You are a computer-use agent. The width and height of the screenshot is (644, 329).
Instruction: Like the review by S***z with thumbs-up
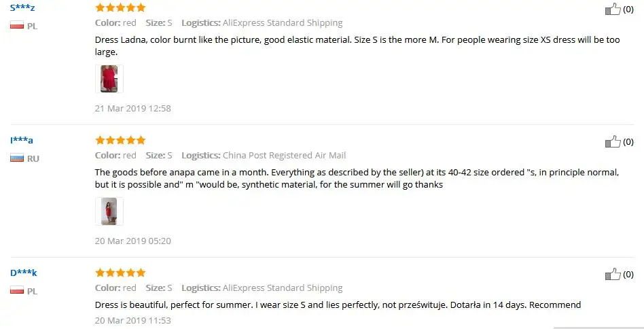[x=612, y=9]
